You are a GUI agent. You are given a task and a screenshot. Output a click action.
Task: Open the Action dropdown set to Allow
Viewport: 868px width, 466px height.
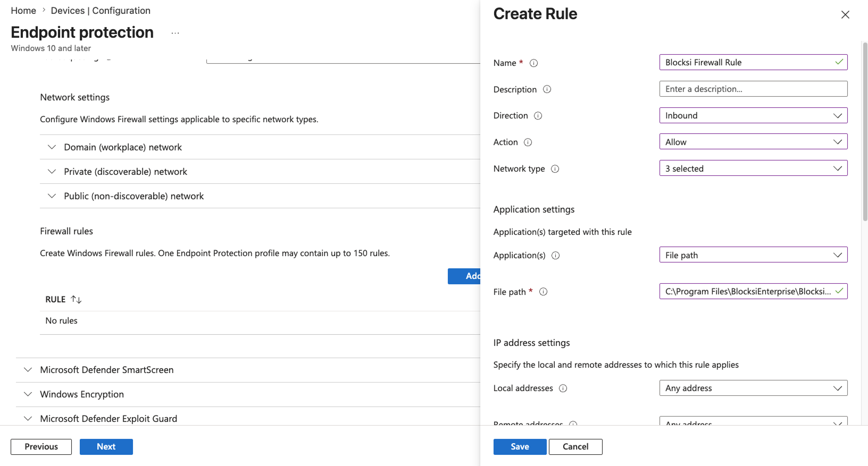pos(753,142)
